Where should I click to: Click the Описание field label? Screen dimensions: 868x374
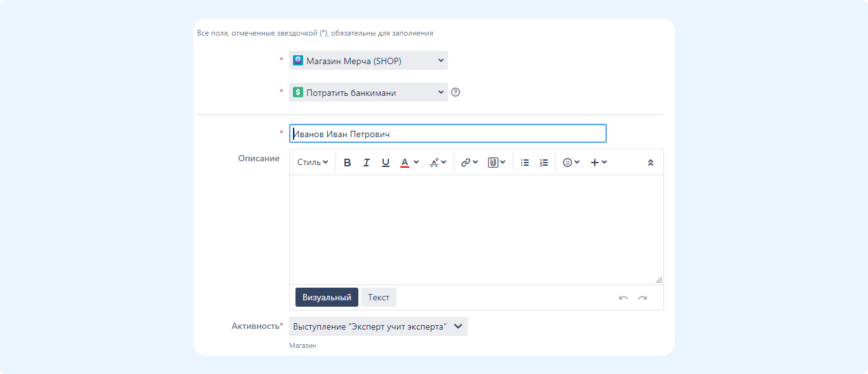tap(259, 158)
